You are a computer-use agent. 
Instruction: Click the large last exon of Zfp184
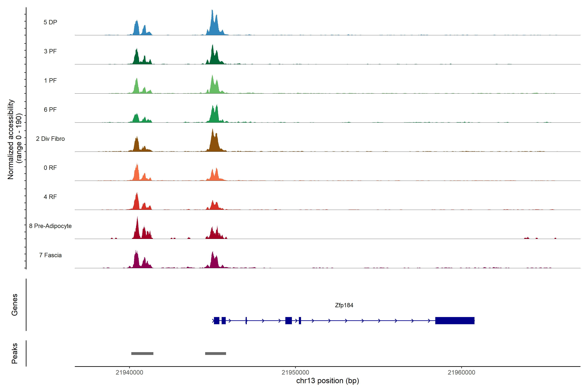coord(455,320)
